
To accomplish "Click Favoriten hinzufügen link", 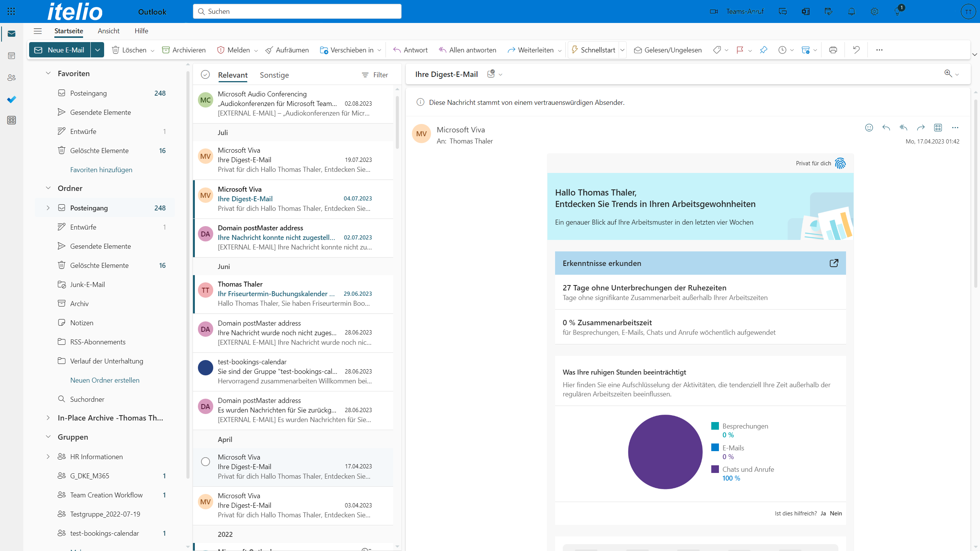I will click(101, 170).
